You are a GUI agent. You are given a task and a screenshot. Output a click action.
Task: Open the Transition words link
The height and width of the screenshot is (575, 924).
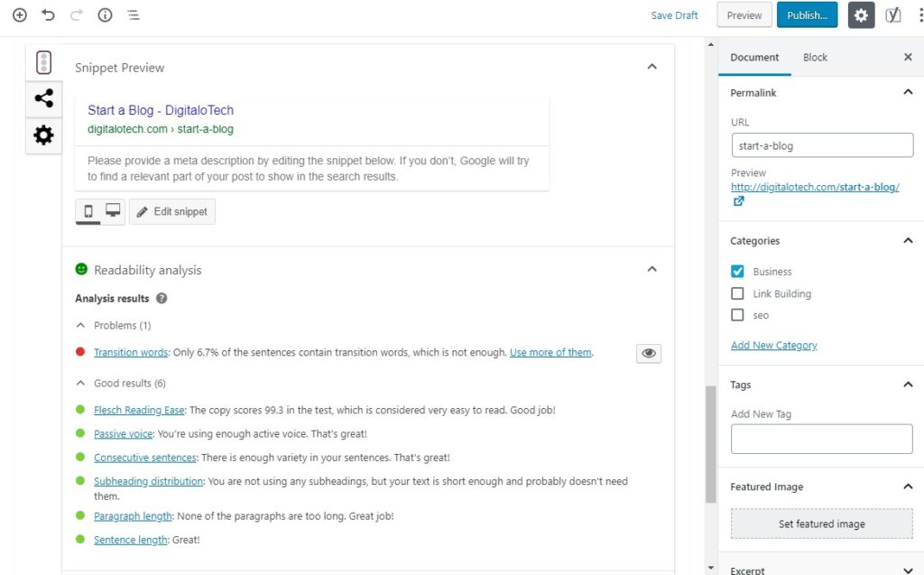tap(131, 352)
